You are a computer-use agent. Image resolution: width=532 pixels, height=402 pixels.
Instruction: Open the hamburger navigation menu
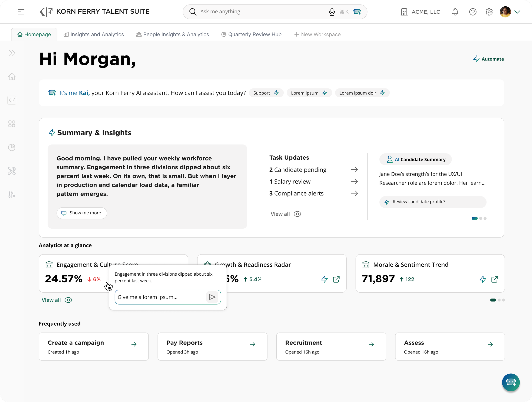coord(21,12)
